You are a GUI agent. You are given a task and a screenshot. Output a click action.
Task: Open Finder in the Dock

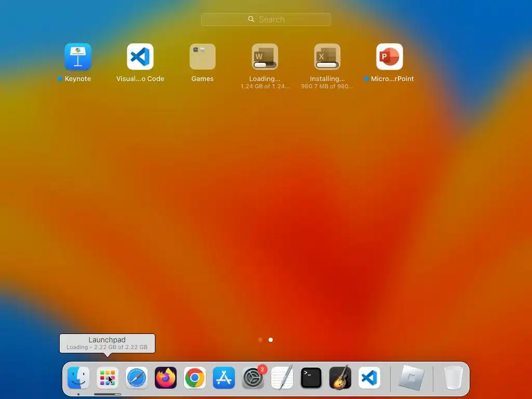pos(78,378)
